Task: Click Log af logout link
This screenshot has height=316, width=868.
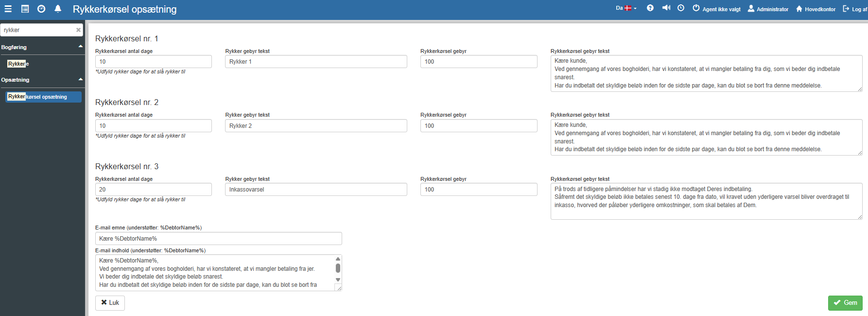Action: click(x=855, y=9)
